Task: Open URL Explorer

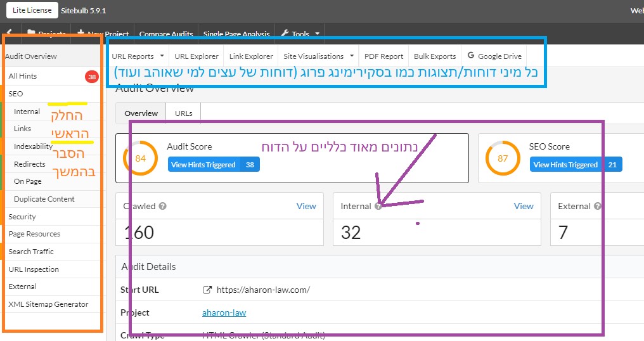Action: (x=196, y=56)
